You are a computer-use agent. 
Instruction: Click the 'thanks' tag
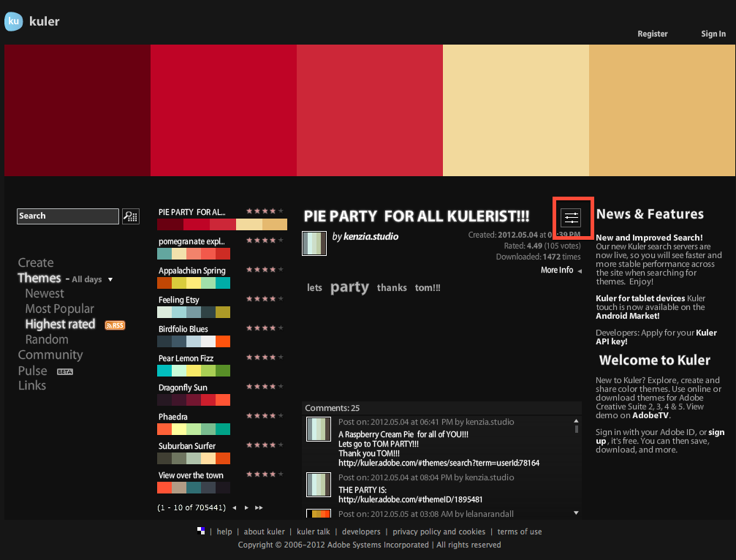(392, 288)
